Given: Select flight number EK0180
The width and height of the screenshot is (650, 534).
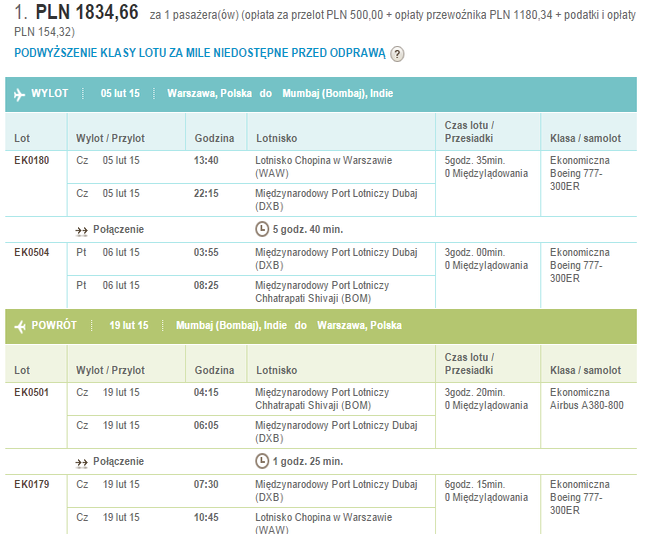Looking at the screenshot, I should (32, 160).
